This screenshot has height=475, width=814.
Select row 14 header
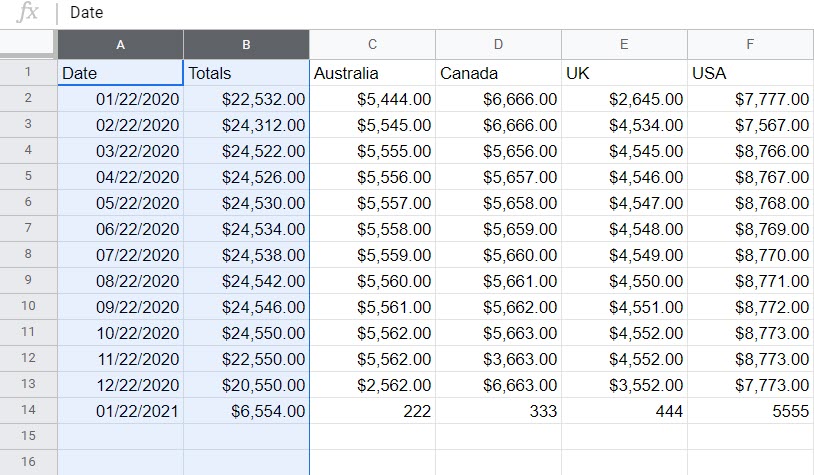(28, 410)
